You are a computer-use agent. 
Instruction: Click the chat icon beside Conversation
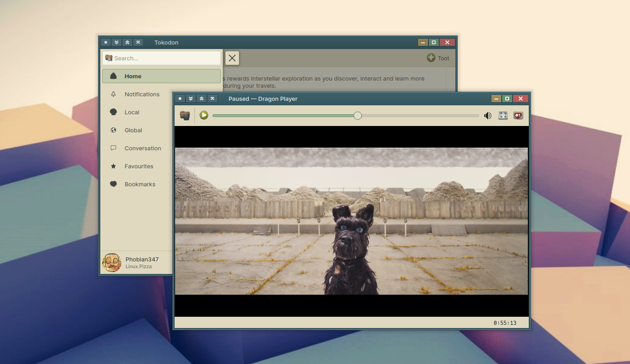[x=113, y=148]
